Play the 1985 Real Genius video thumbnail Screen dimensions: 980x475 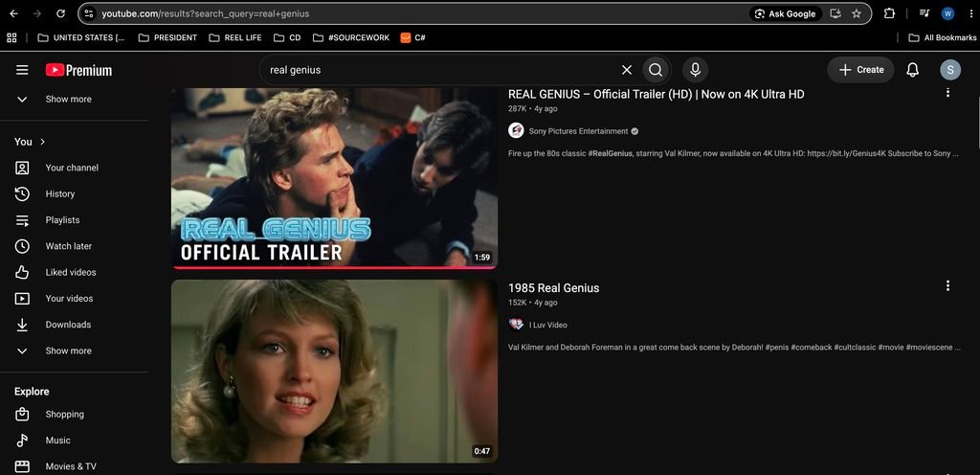tap(334, 372)
